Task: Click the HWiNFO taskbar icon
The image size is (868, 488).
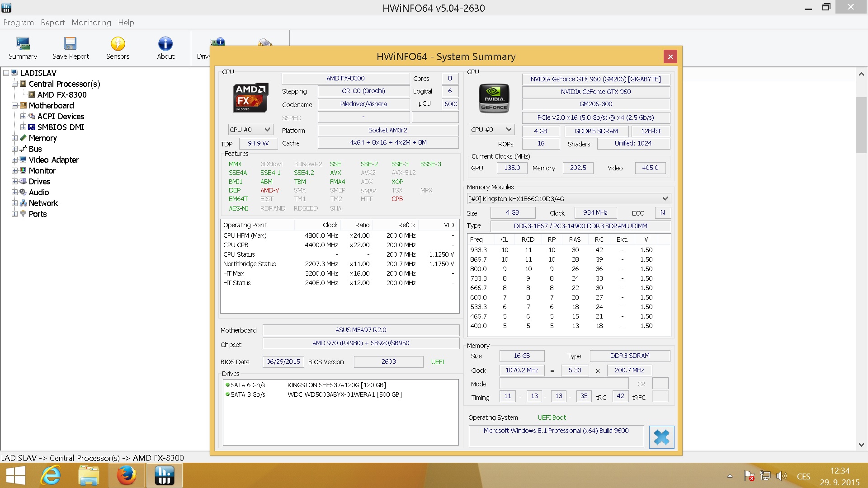Action: (164, 475)
